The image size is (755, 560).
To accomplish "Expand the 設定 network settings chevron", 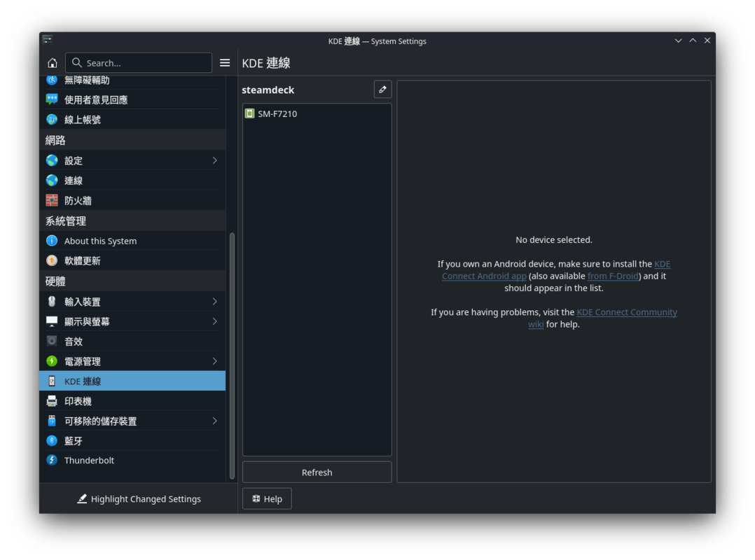I will [215, 160].
